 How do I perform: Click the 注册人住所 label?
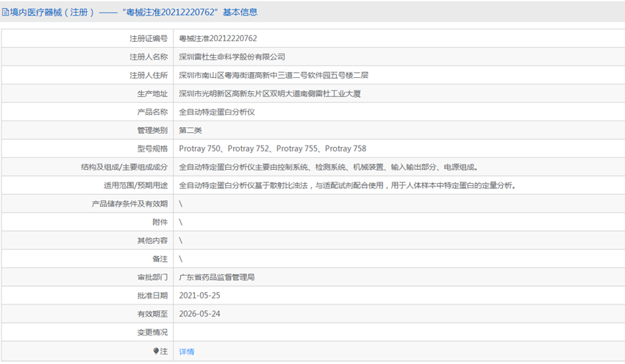(149, 75)
